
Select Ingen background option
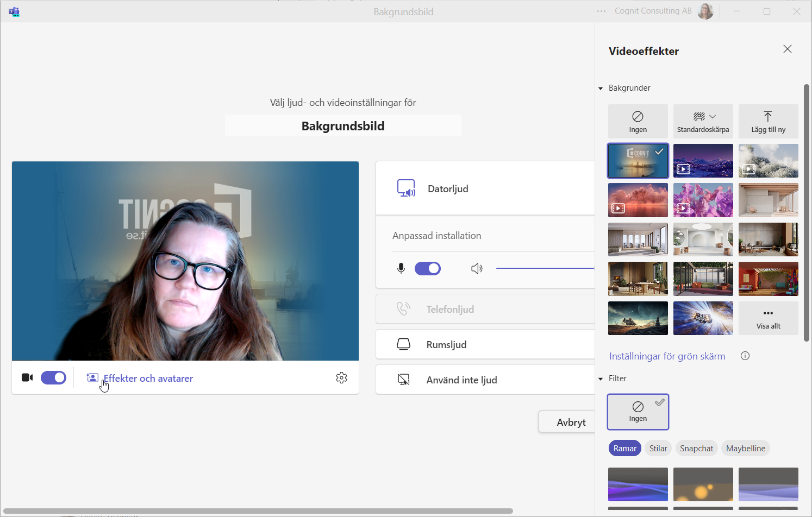coord(638,122)
